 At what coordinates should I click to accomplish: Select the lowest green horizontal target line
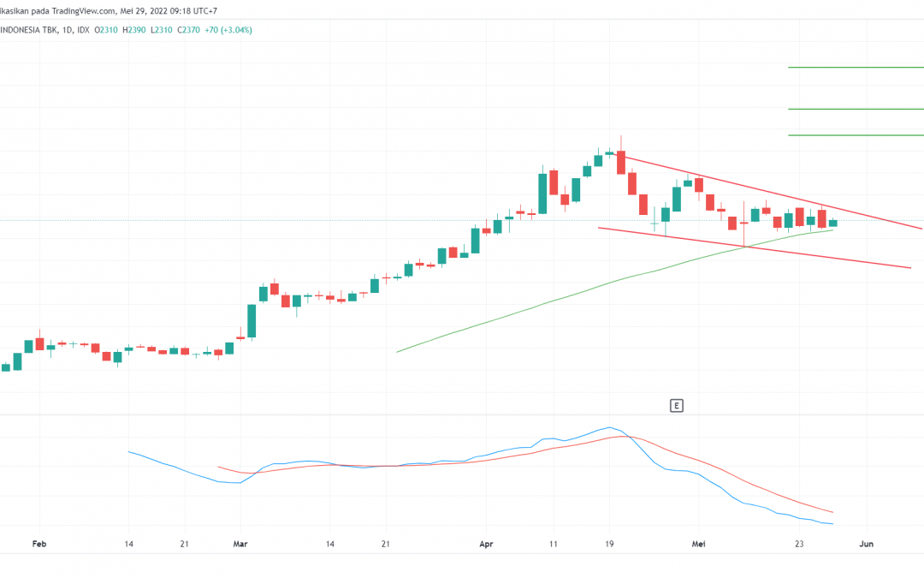(x=856, y=134)
